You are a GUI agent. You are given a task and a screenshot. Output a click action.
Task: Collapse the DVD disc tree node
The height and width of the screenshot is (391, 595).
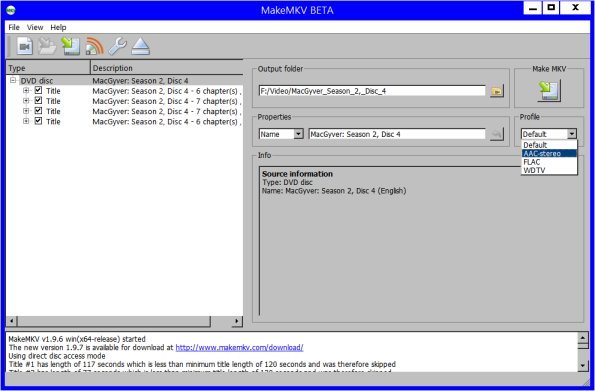point(13,80)
